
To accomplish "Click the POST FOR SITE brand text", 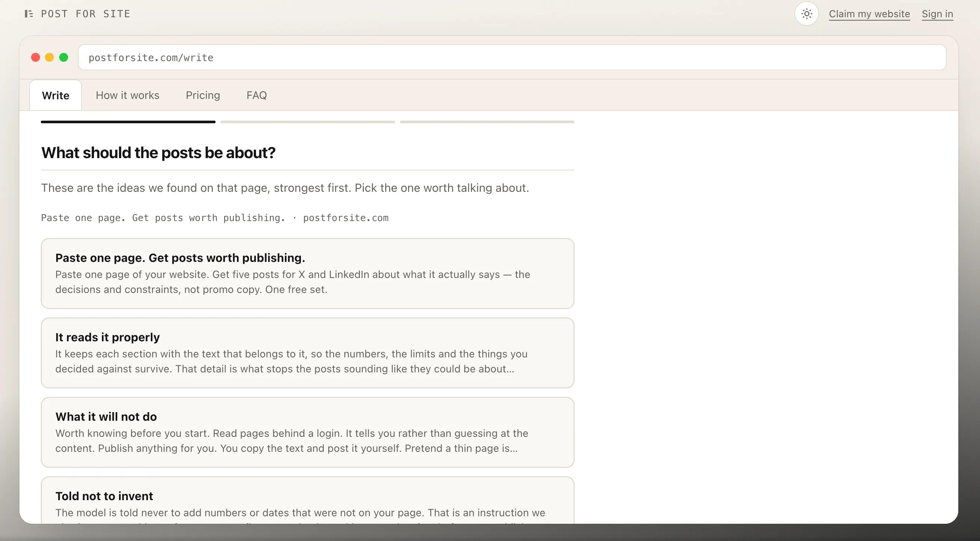I will click(86, 14).
